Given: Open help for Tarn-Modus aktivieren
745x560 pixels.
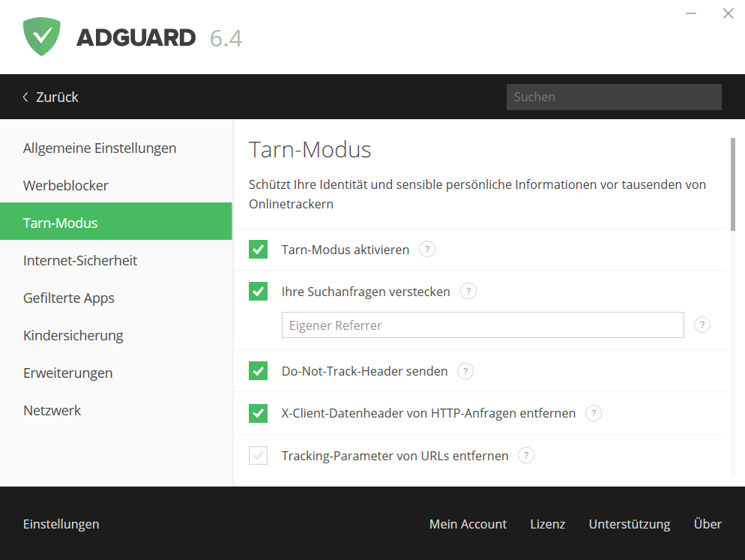Looking at the screenshot, I should 427,249.
